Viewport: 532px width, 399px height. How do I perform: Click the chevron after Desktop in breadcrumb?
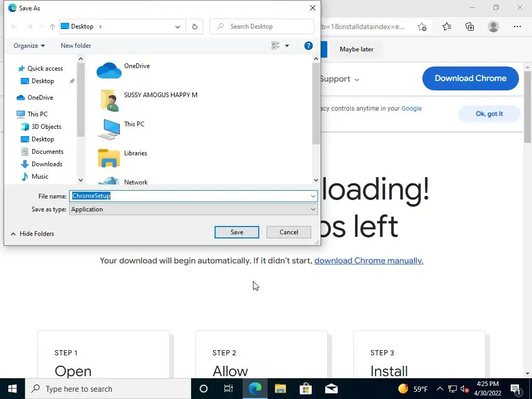coord(100,26)
